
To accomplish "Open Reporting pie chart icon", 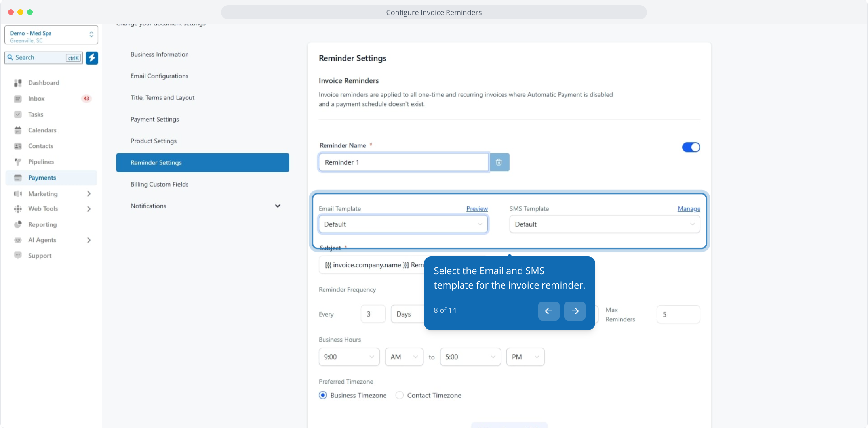I will pyautogui.click(x=18, y=225).
